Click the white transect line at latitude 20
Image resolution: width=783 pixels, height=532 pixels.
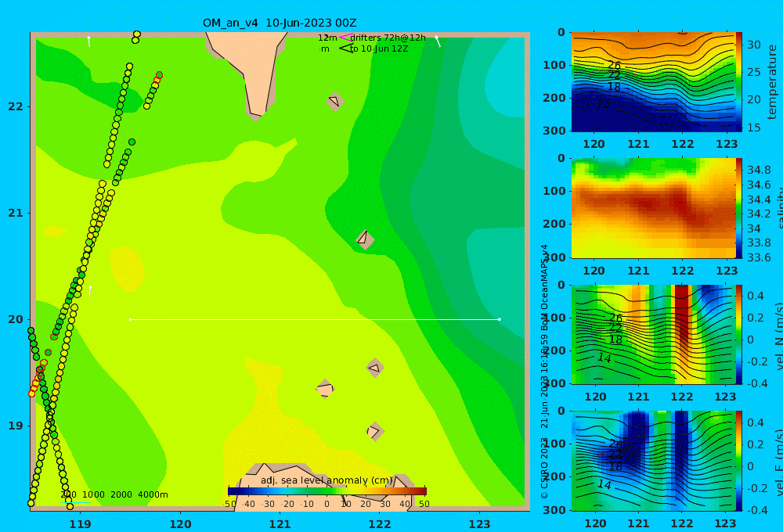pyautogui.click(x=315, y=319)
